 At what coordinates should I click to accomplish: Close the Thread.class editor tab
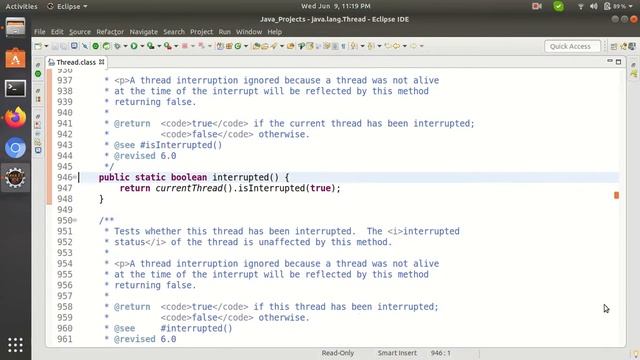coord(102,62)
